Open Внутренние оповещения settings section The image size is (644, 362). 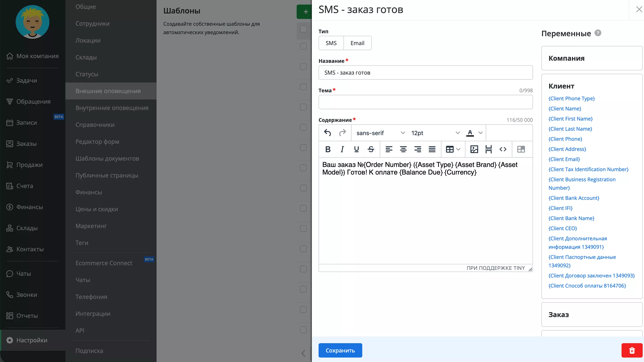click(x=112, y=108)
